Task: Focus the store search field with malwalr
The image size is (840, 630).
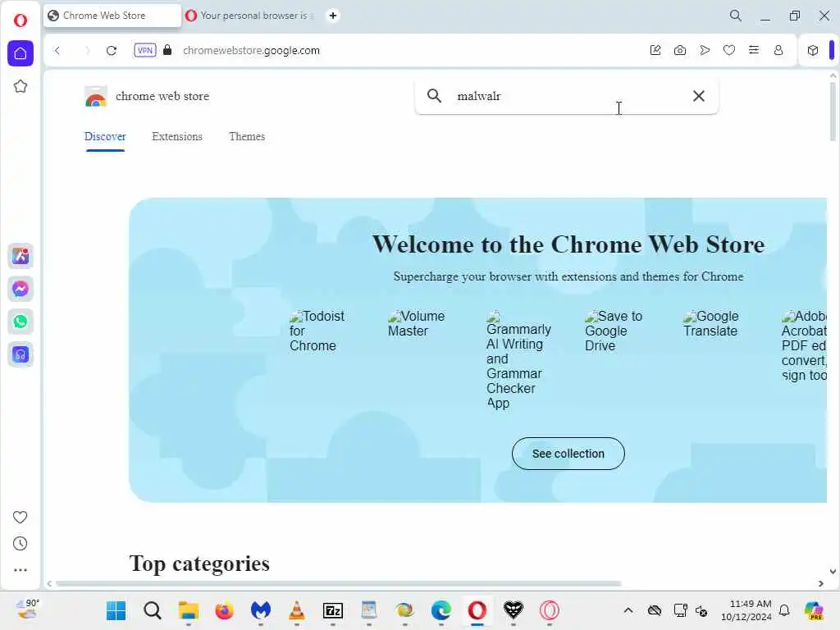Action: click(x=568, y=96)
